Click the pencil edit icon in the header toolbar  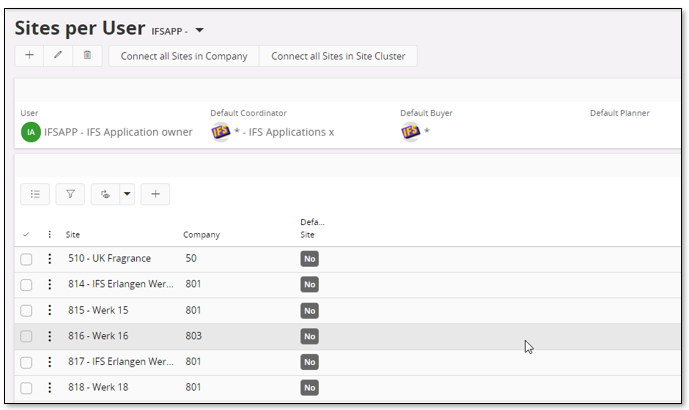tap(58, 55)
